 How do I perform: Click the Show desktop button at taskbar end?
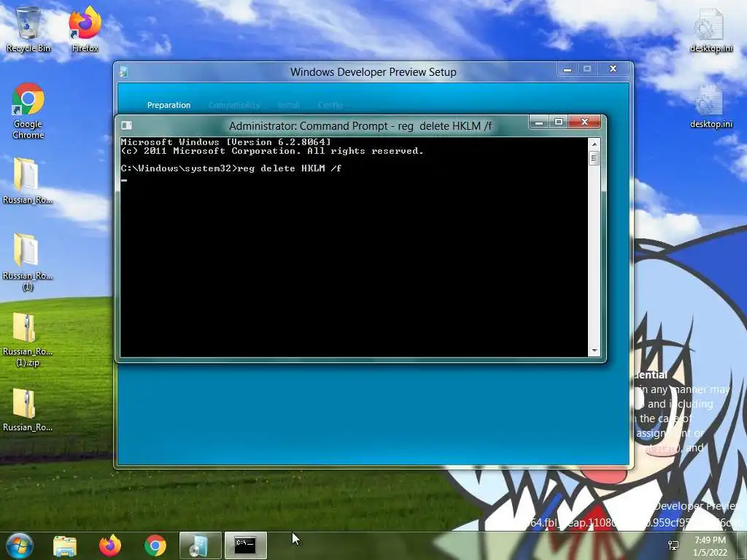coord(742,545)
